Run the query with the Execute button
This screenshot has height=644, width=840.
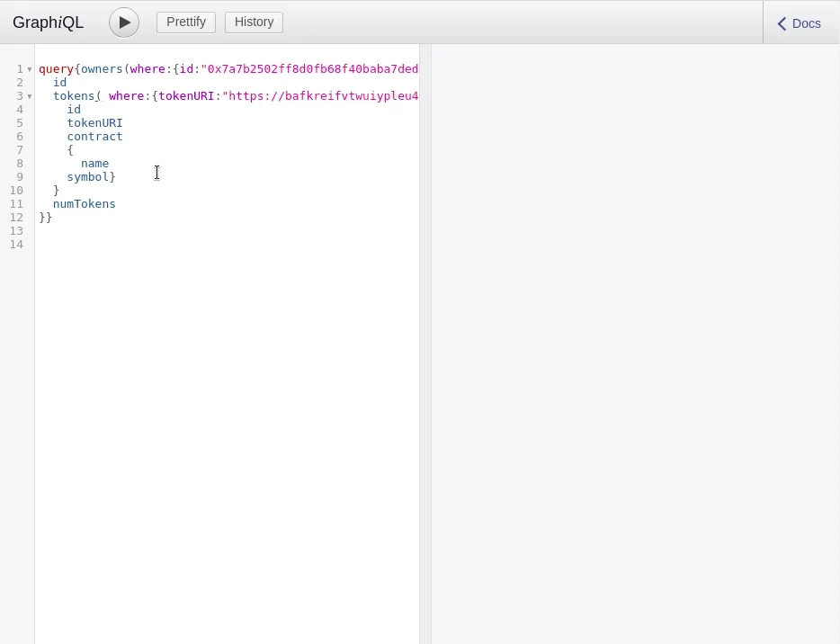pos(124,22)
